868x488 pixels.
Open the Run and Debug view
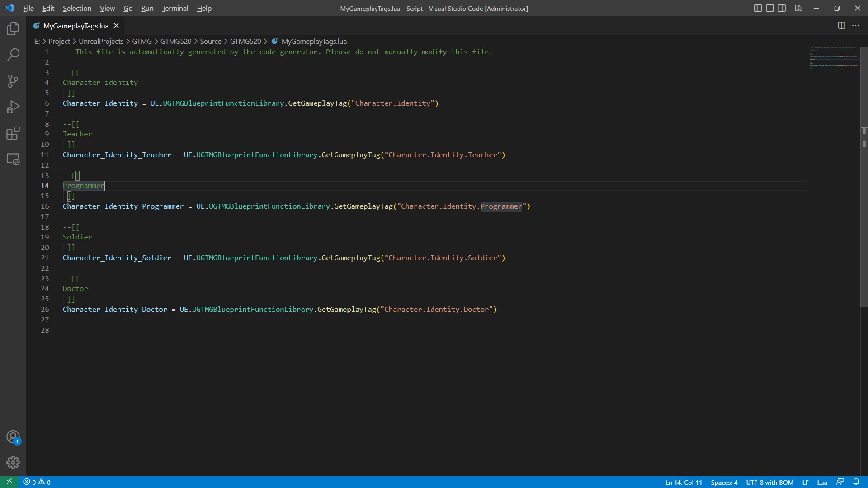pos(13,107)
